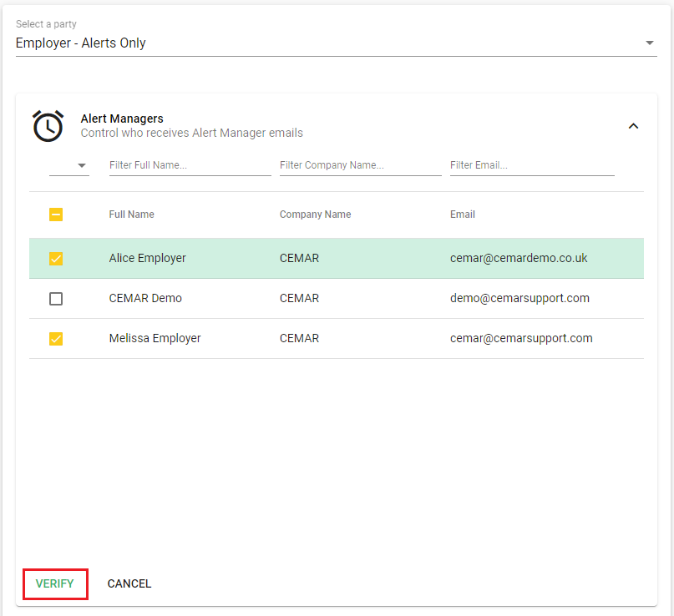The image size is (674, 616).
Task: Click CEMAR company in CEMAR Demo row
Action: pos(299,298)
